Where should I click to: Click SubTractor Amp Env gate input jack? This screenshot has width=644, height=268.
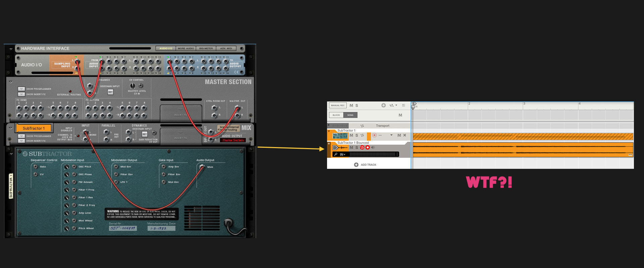tap(164, 166)
